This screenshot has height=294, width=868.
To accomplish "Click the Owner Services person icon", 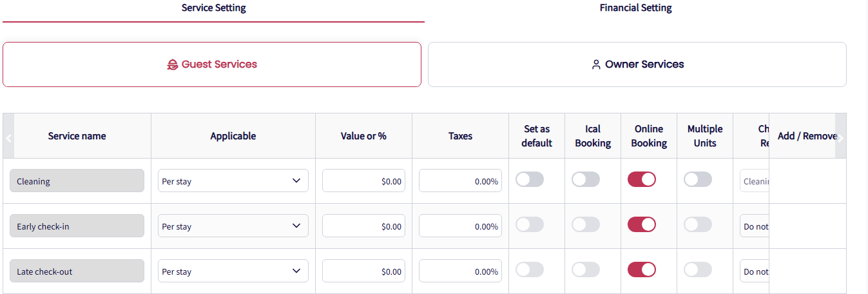I will 595,64.
